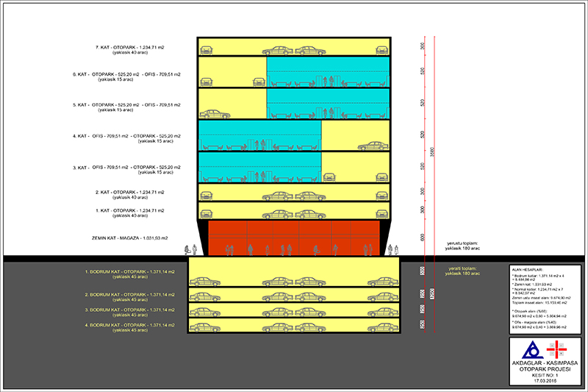Image resolution: width=588 pixels, height=392 pixels.
Task: Click the orange ground floor shop area
Action: [x=294, y=238]
